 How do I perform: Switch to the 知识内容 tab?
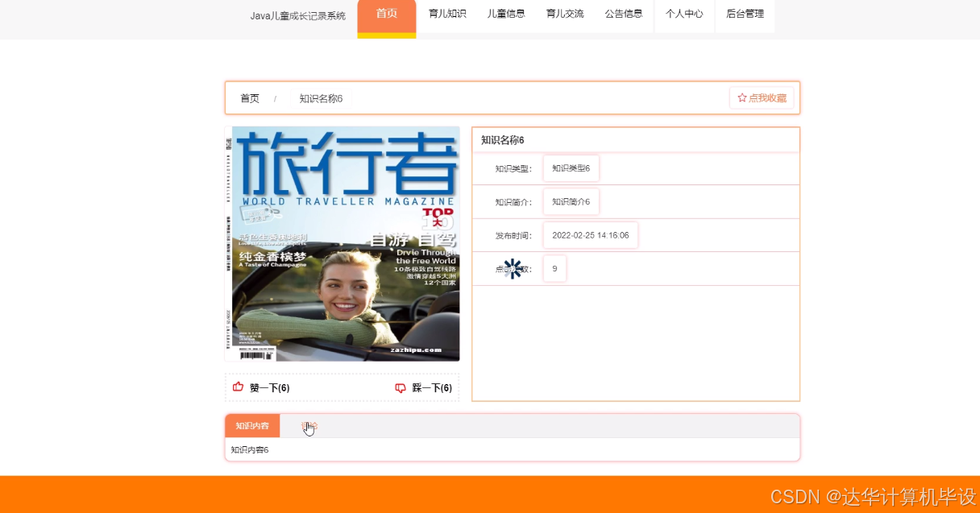tap(252, 426)
